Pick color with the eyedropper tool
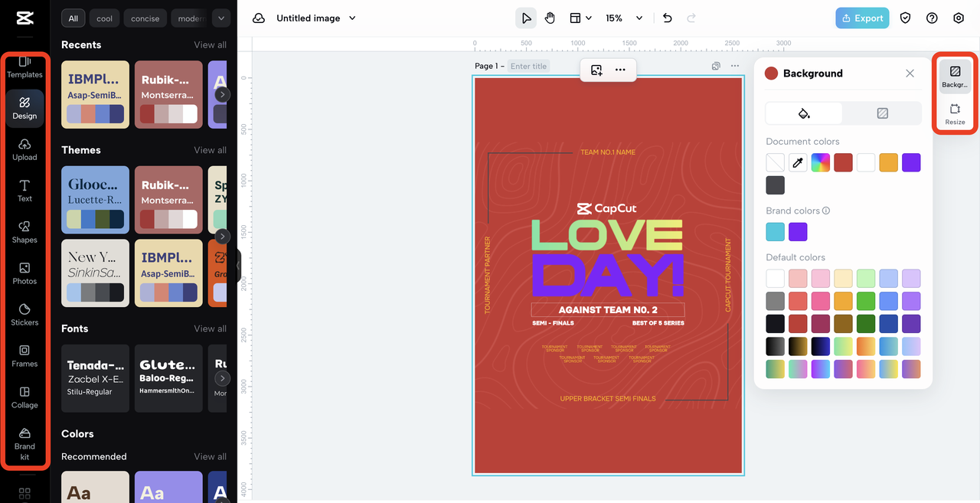This screenshot has height=503, width=980. click(x=798, y=162)
